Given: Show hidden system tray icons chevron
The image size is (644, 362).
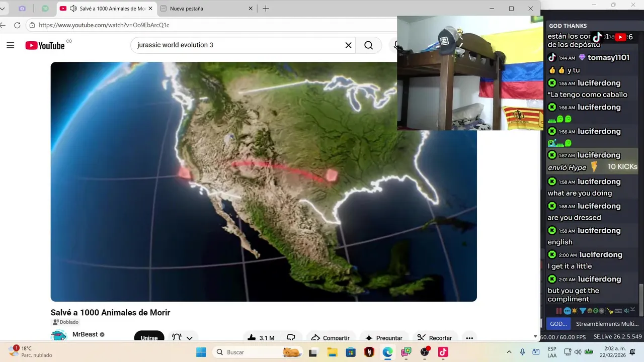Looking at the screenshot, I should coord(509,352).
